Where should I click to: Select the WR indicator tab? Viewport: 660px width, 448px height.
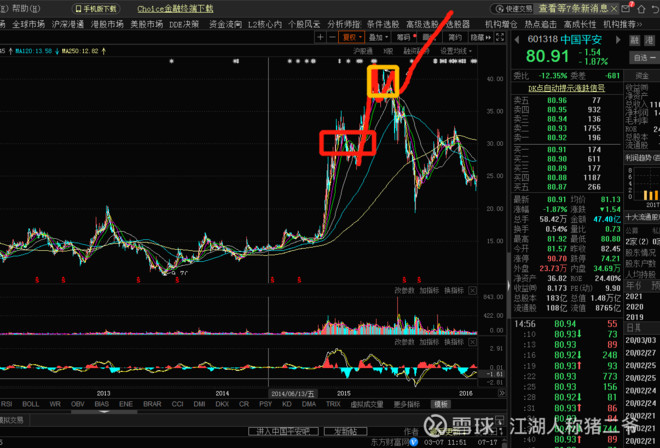(x=55, y=404)
